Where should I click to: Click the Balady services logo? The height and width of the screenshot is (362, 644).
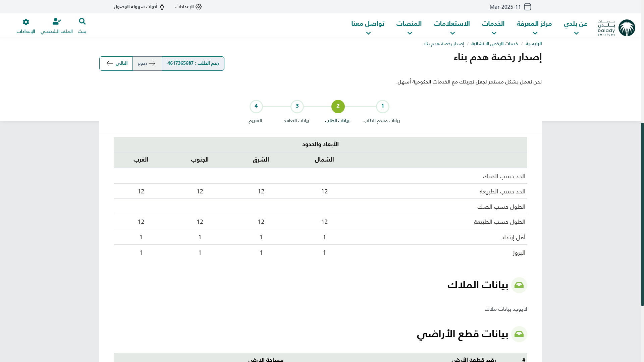(x=616, y=27)
